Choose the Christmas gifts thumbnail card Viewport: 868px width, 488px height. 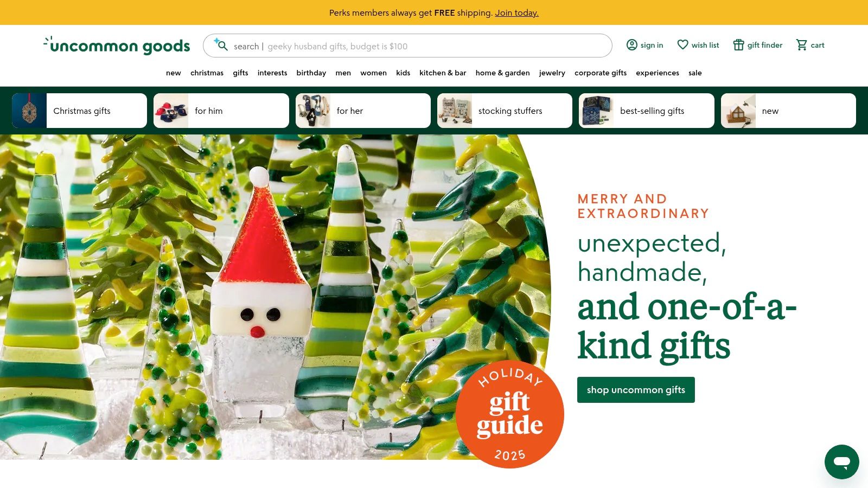coord(79,111)
